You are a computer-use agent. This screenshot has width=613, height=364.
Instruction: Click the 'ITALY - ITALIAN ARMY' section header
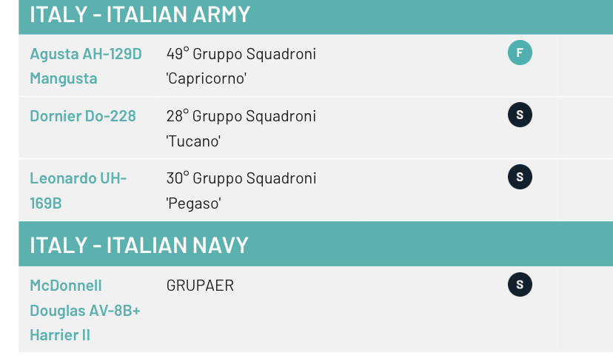[140, 14]
